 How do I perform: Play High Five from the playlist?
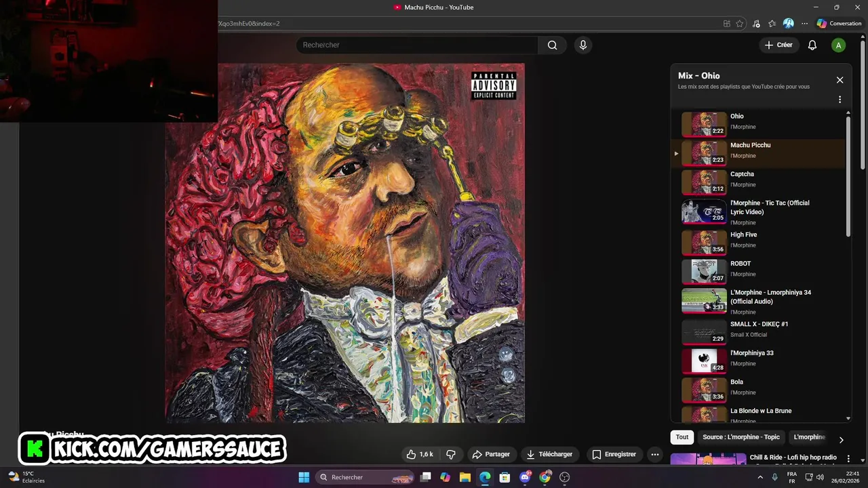point(759,242)
